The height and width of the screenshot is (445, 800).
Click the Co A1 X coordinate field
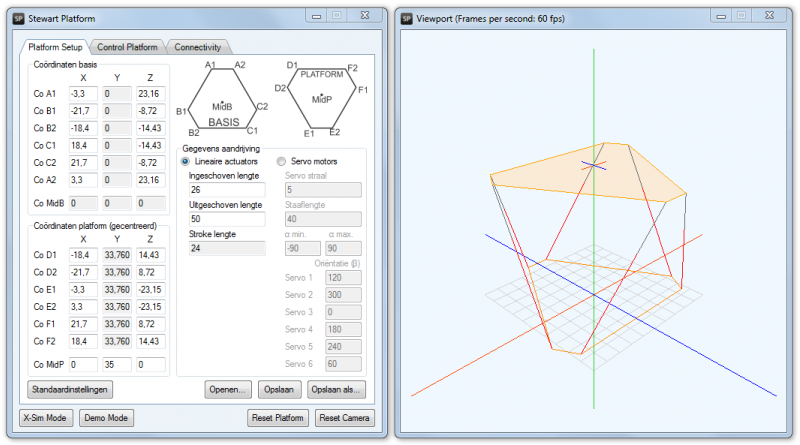click(x=83, y=93)
